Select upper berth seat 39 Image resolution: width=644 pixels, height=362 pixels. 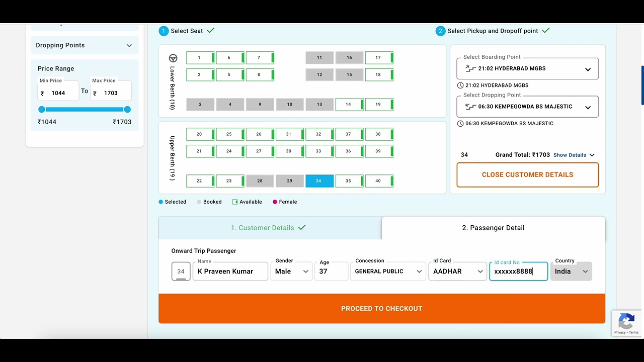379,151
